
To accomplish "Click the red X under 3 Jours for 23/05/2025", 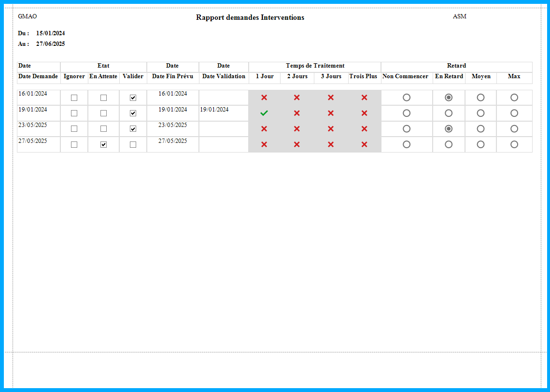I will [x=331, y=129].
